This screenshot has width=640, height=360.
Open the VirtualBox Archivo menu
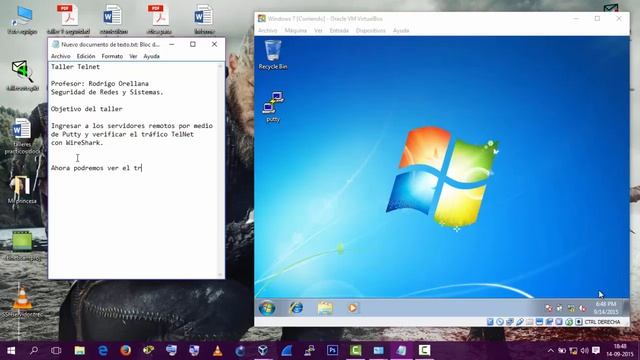tap(268, 31)
